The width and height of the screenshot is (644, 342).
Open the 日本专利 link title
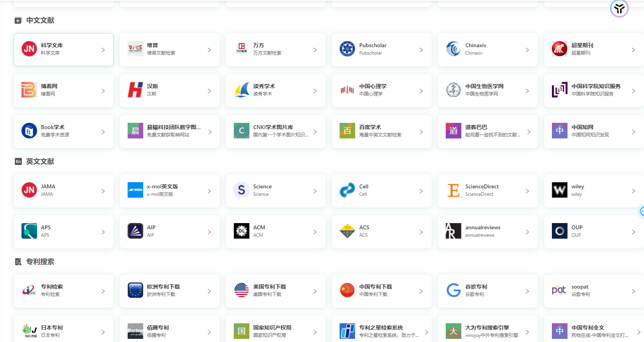pos(52,328)
